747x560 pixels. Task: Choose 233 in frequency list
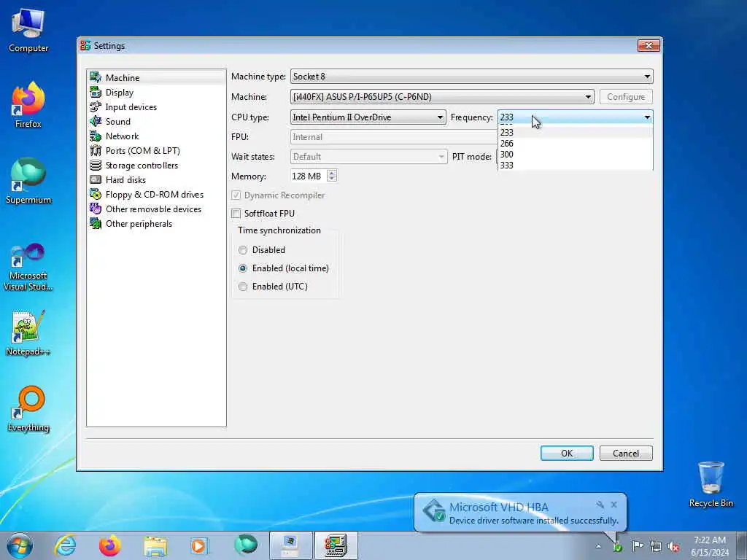tap(575, 133)
